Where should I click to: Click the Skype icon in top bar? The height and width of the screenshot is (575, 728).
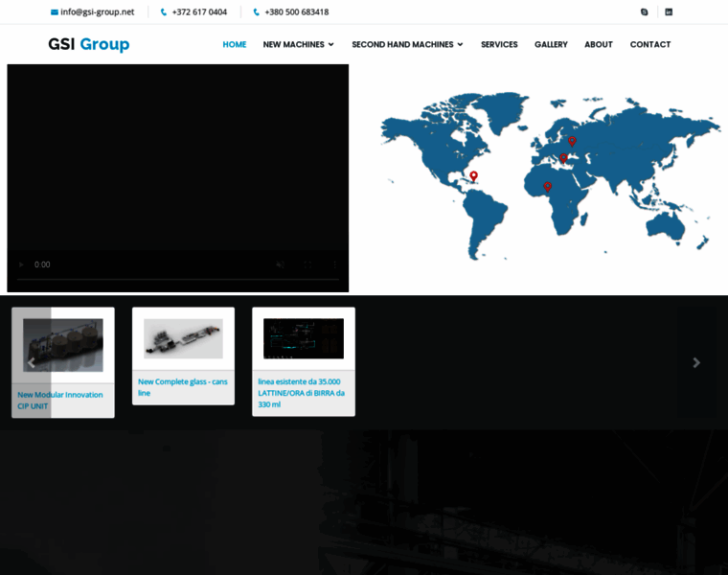[644, 12]
